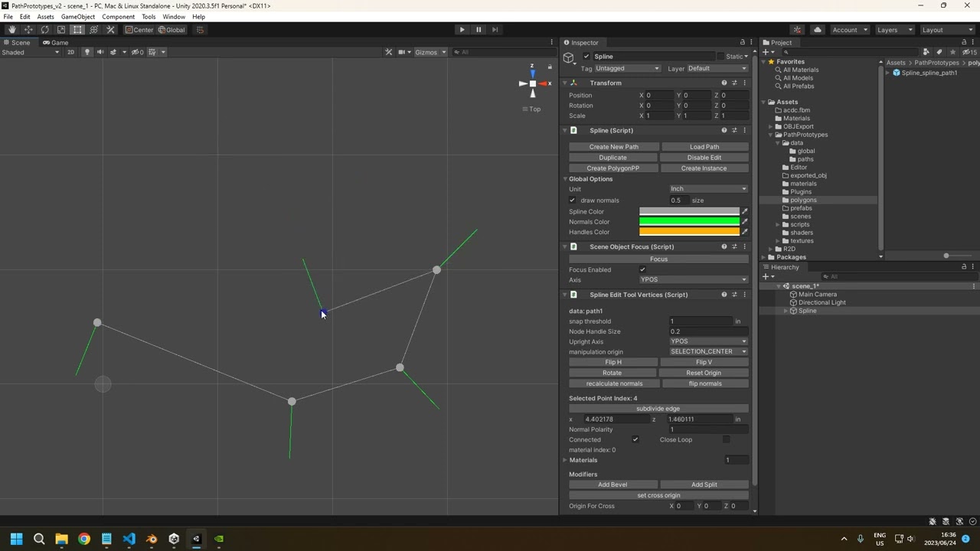Toggle scene lighting bulb icon
The image size is (980, 551).
[87, 52]
